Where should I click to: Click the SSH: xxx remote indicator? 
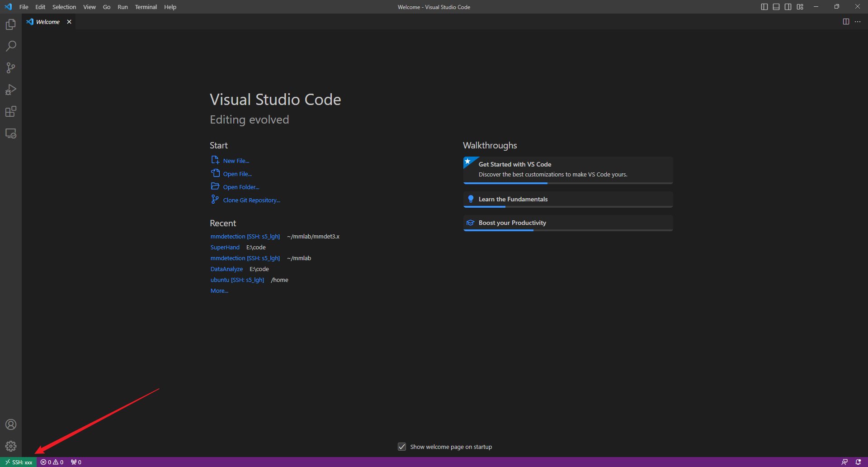(19, 462)
